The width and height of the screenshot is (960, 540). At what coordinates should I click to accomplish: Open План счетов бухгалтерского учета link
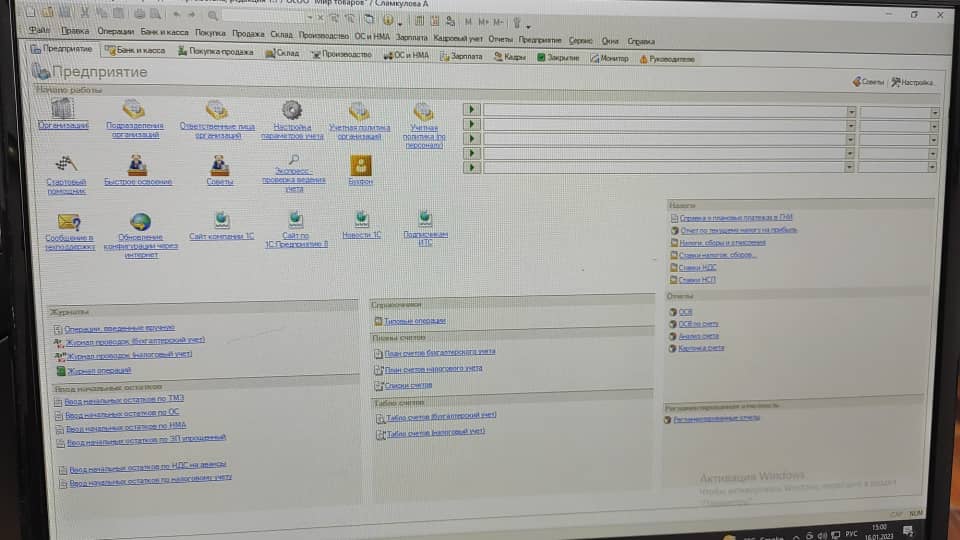440,352
